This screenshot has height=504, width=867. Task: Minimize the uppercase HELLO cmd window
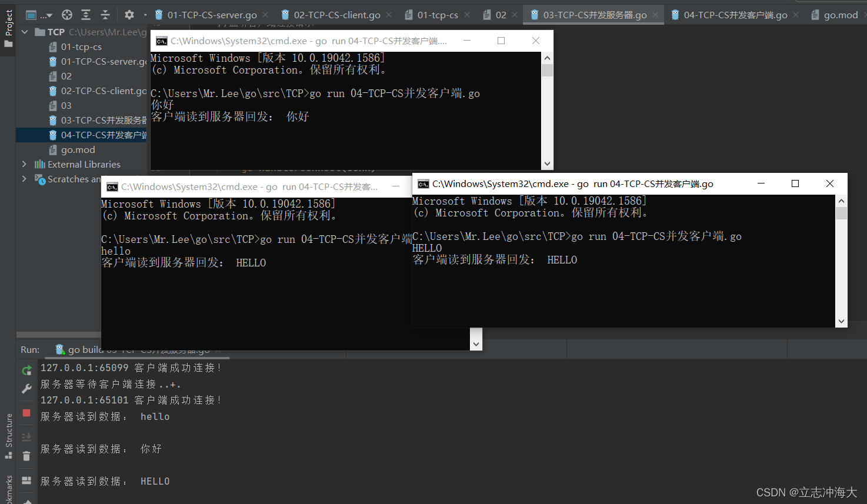761,183
